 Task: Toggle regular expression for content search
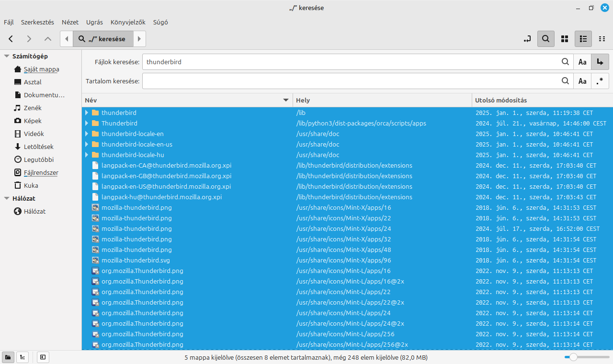pyautogui.click(x=600, y=81)
